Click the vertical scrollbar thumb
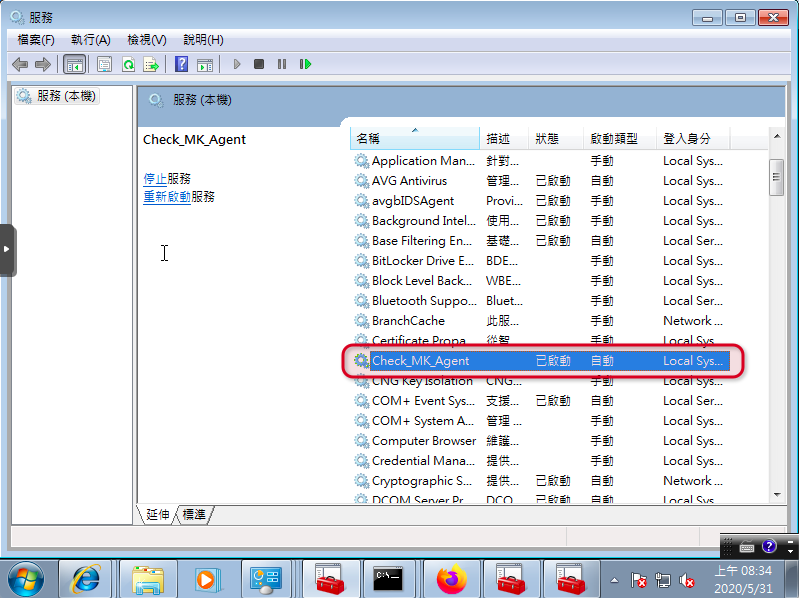Image resolution: width=799 pixels, height=598 pixels. [777, 177]
